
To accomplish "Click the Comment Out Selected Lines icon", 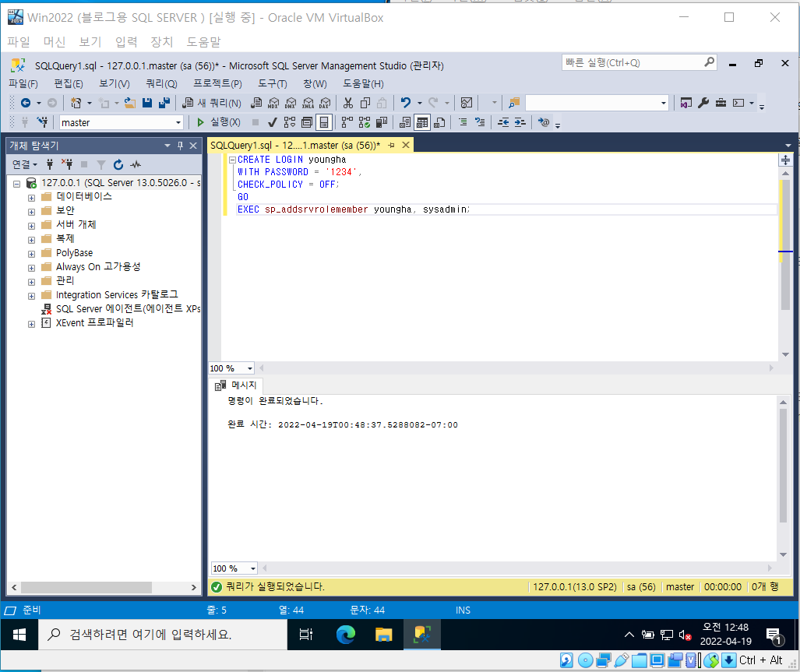I will click(x=463, y=122).
